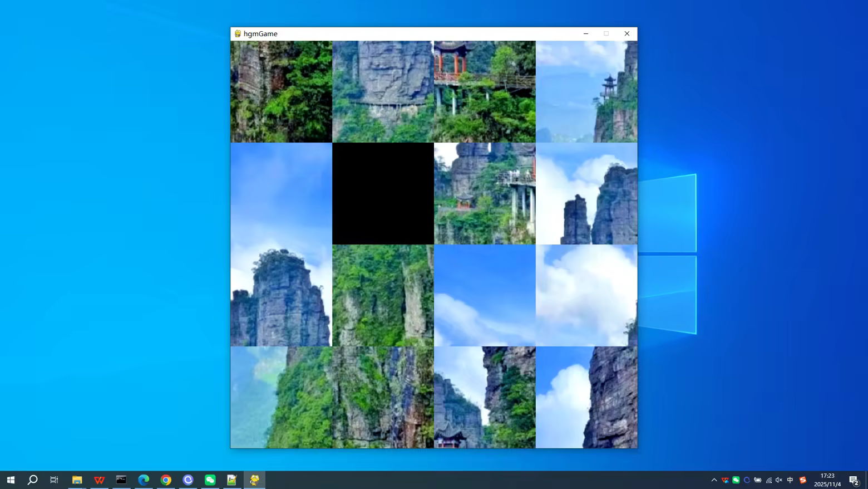The height and width of the screenshot is (489, 868).
Task: Expand hidden system tray icons
Action: 714,480
